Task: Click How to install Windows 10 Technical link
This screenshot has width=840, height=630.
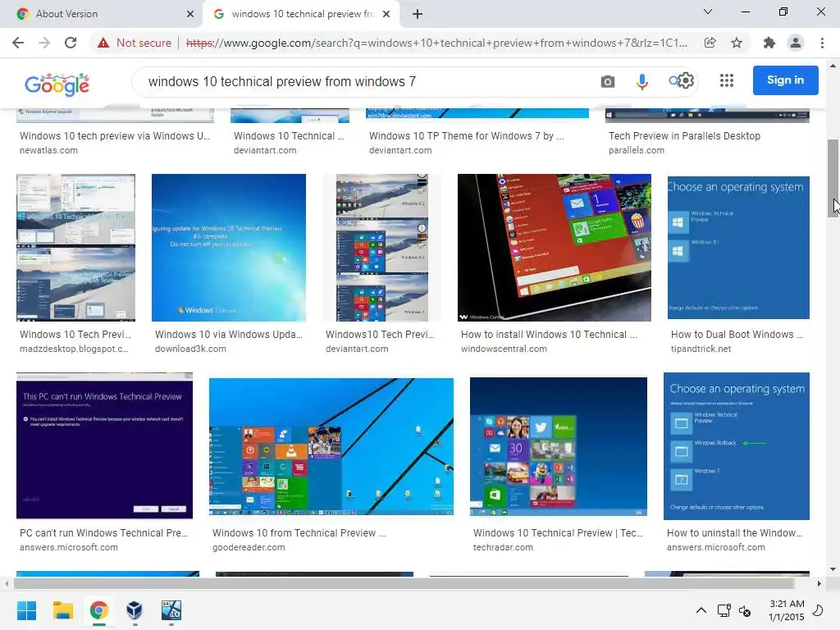Action: coord(549,335)
